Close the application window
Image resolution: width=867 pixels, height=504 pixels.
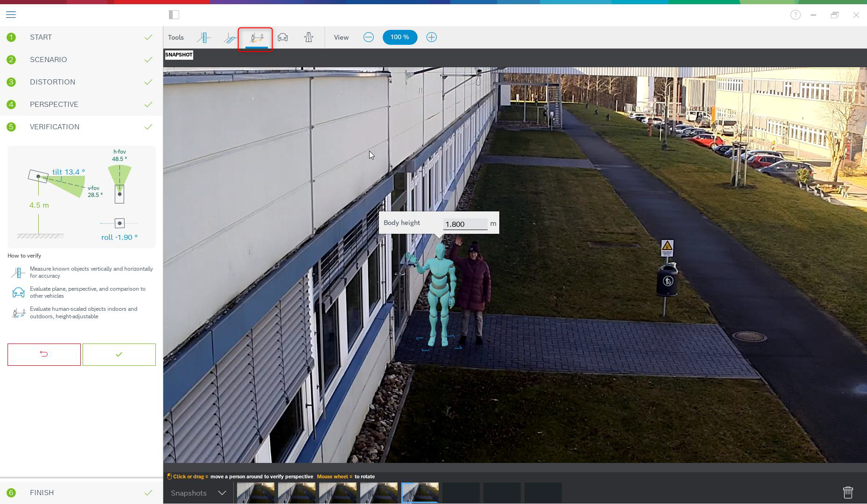[x=856, y=15]
